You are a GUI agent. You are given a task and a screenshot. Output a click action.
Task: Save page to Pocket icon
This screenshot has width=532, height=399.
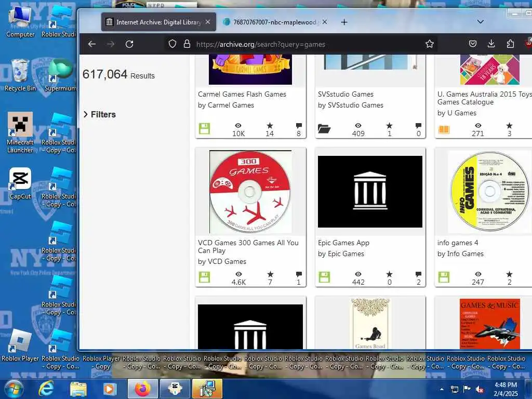[473, 44]
